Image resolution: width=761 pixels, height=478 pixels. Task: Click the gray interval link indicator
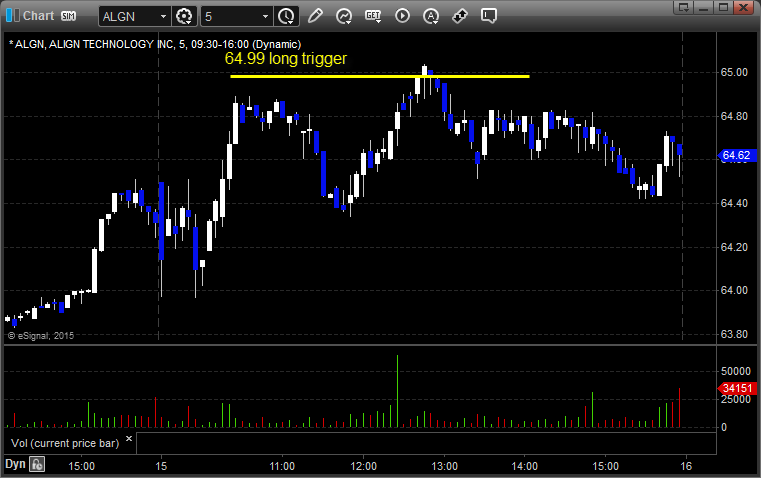pyautogui.click(x=17, y=16)
